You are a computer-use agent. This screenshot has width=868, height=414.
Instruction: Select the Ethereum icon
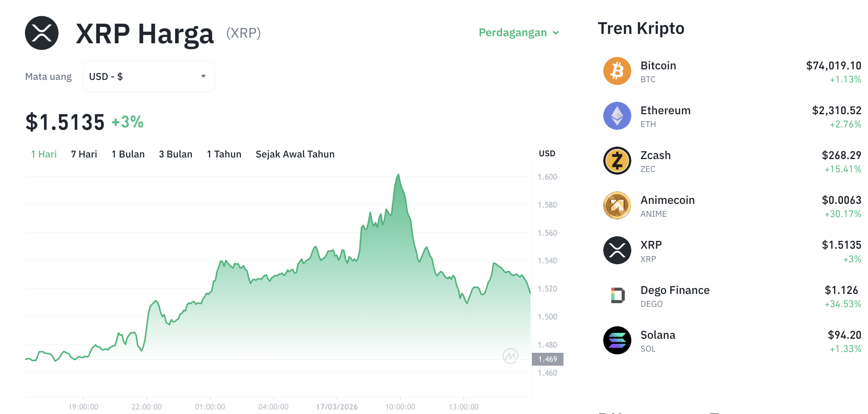[617, 116]
